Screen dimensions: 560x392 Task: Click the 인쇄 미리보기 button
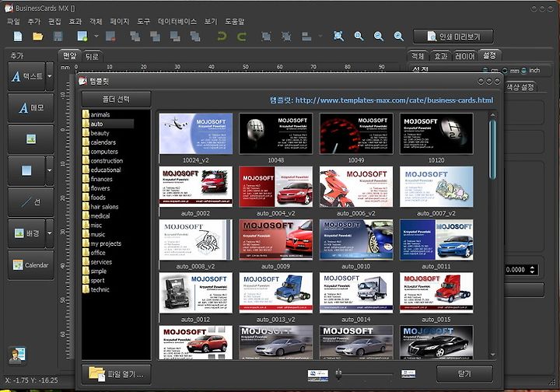[x=453, y=37]
